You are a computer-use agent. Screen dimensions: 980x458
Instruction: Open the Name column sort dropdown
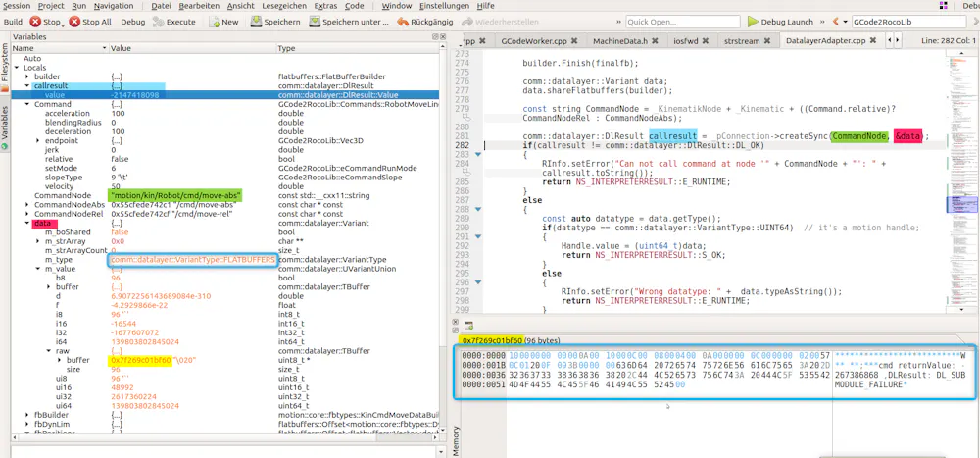105,48
